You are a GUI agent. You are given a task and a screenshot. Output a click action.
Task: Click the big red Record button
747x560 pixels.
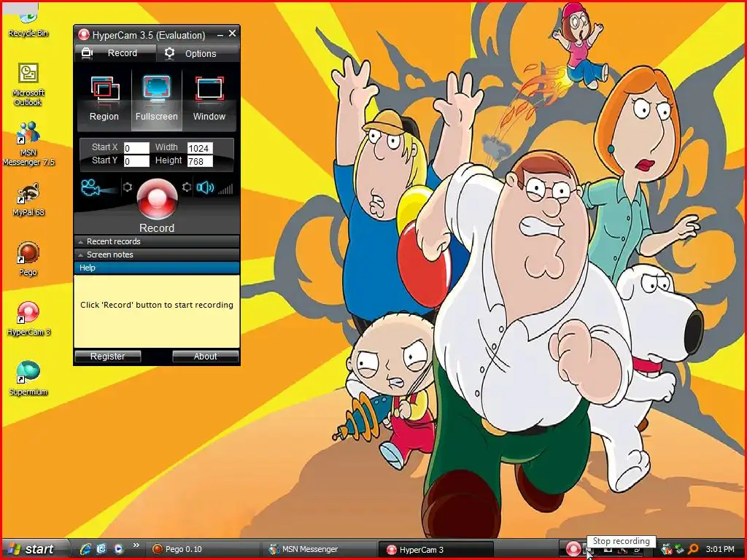click(158, 198)
